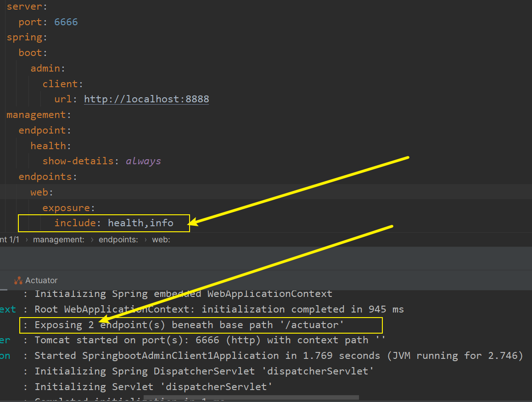Viewport: 532px width, 402px height.
Task: Click the 'client:' key
Action: 62,84
